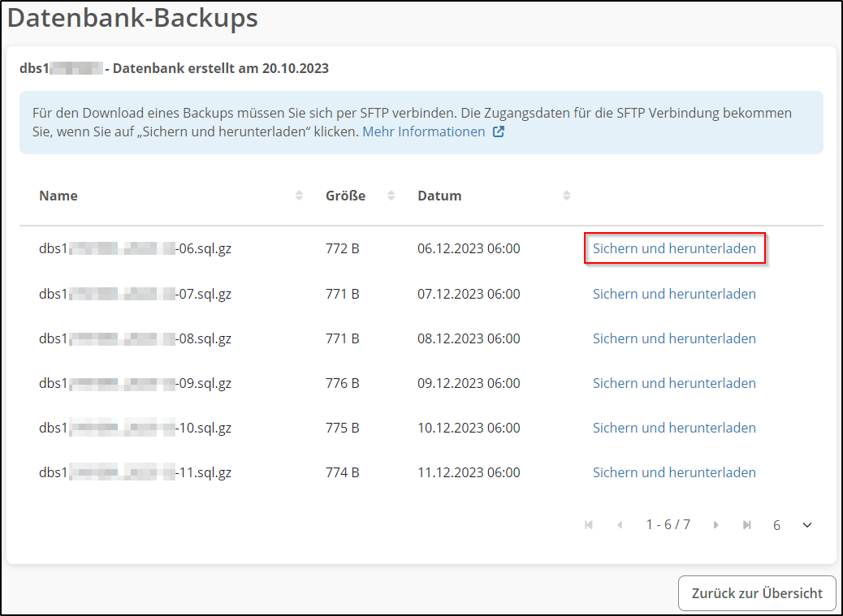843x616 pixels.
Task: Sort table by Datum column arrows
Action: click(x=566, y=196)
